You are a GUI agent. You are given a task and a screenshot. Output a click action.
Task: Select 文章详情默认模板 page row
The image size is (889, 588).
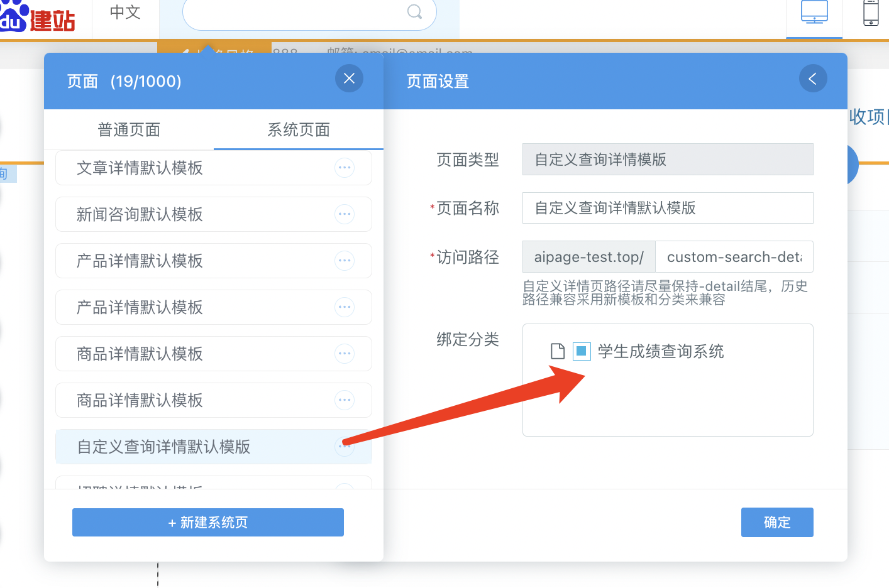[214, 168]
